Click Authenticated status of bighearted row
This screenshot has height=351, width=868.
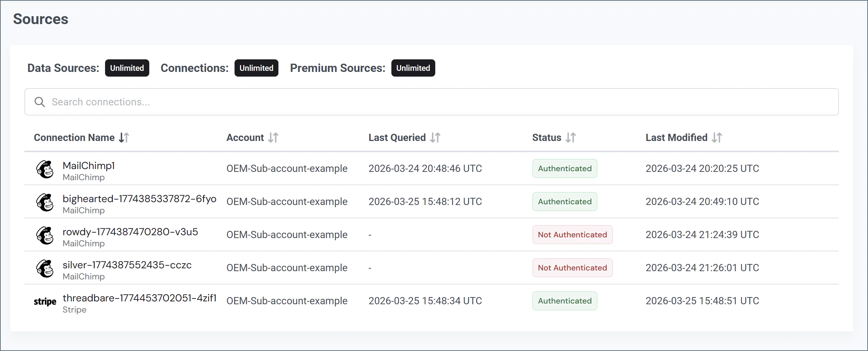tap(565, 201)
